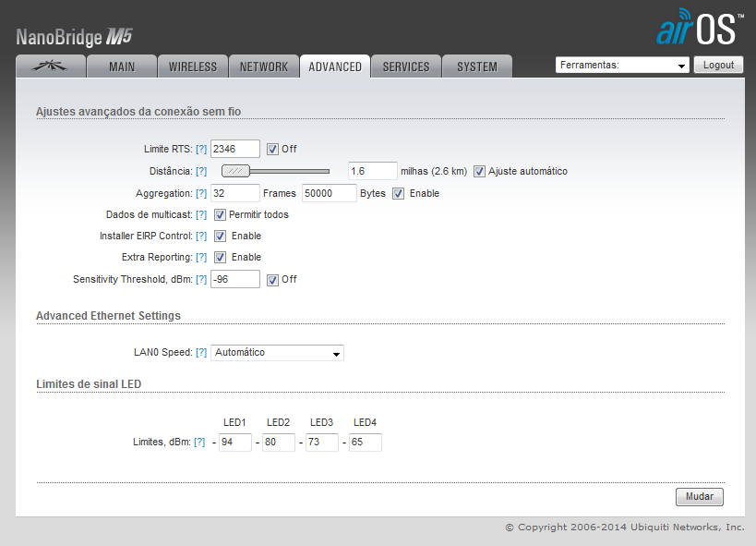Screen dimensions: 756x546
Task: Open help for Limite RTS
Action: (x=201, y=149)
